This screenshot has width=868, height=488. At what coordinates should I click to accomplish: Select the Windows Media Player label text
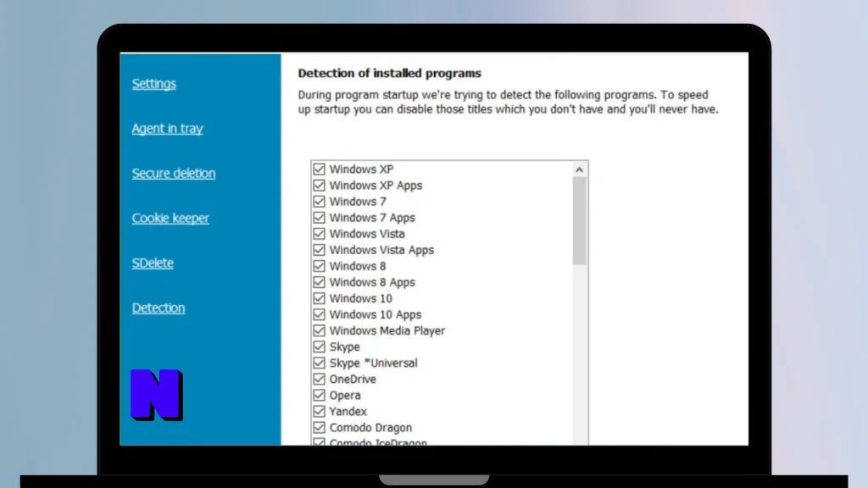(387, 331)
